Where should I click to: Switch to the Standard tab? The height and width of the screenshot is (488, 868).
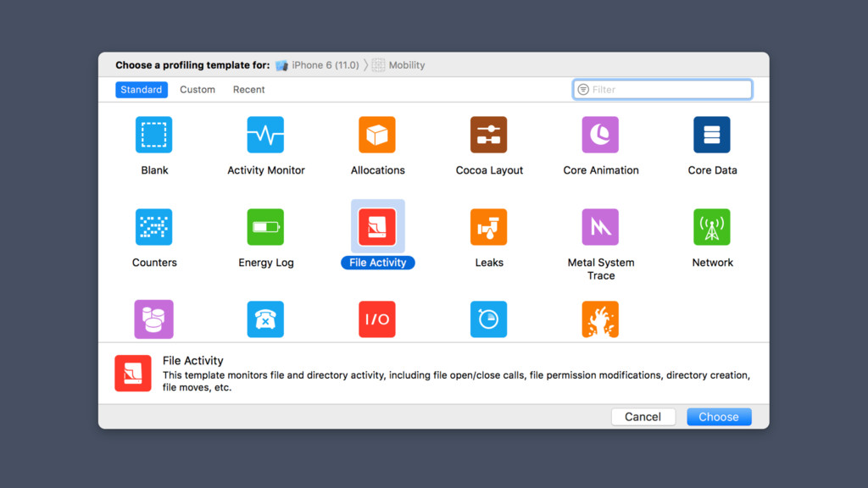142,90
